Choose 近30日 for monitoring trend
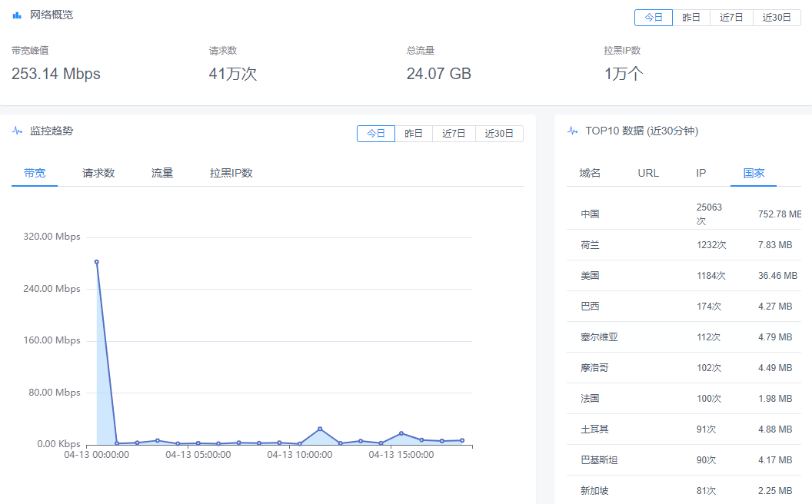The width and height of the screenshot is (812, 504). click(499, 134)
